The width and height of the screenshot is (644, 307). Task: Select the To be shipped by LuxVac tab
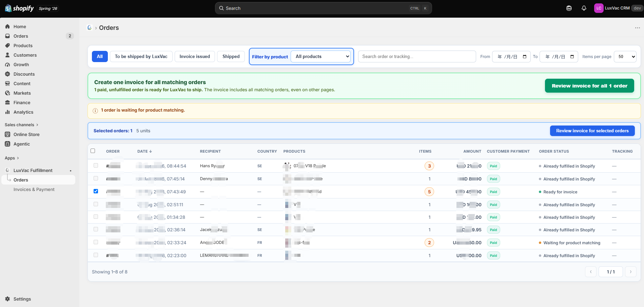[141, 57]
